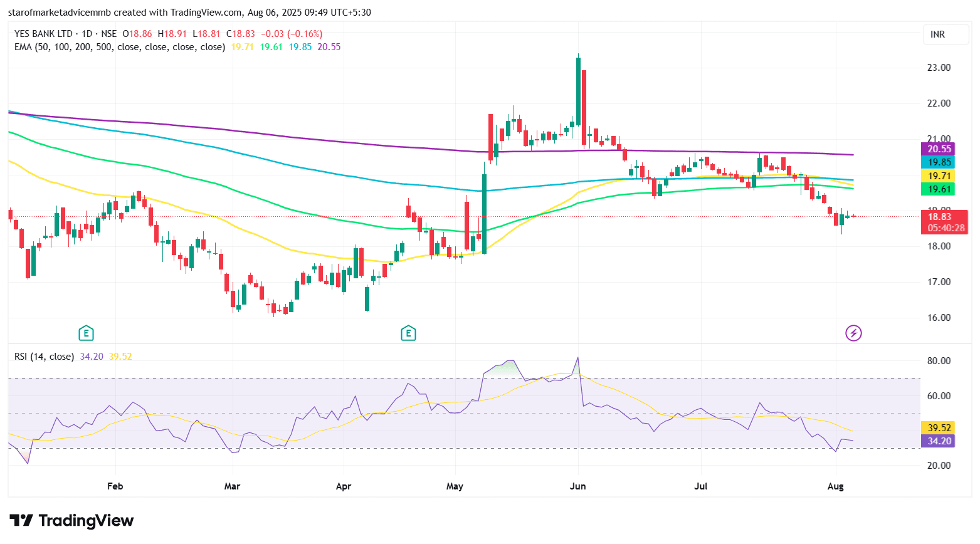Click the purple lightning event icon near August
The height and width of the screenshot is (544, 980).
tap(853, 333)
